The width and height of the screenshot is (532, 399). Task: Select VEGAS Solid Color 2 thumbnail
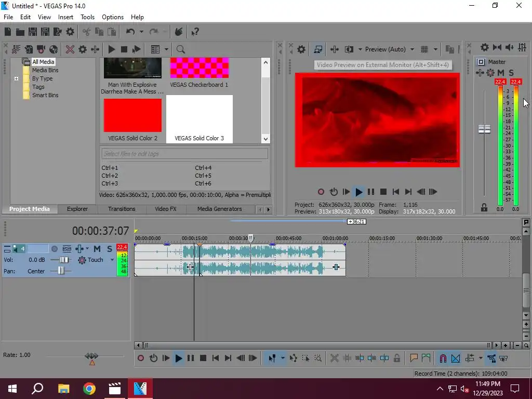click(132, 115)
